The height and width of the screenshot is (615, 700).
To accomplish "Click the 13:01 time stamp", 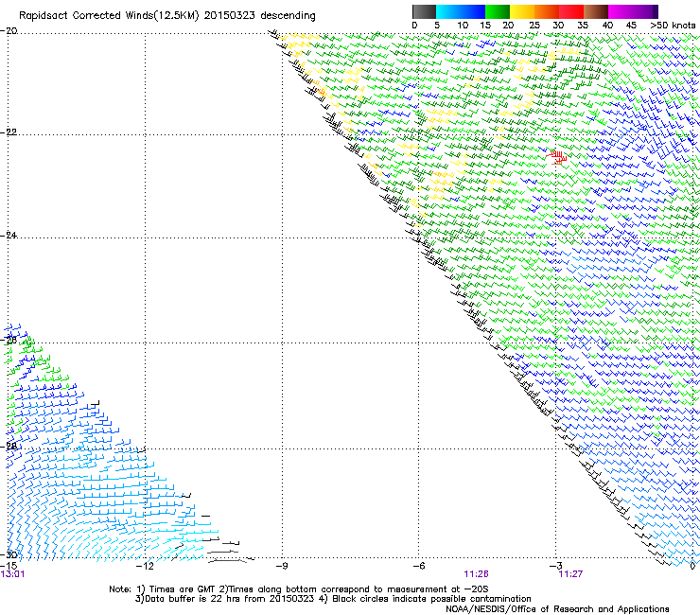I will 12,574.
